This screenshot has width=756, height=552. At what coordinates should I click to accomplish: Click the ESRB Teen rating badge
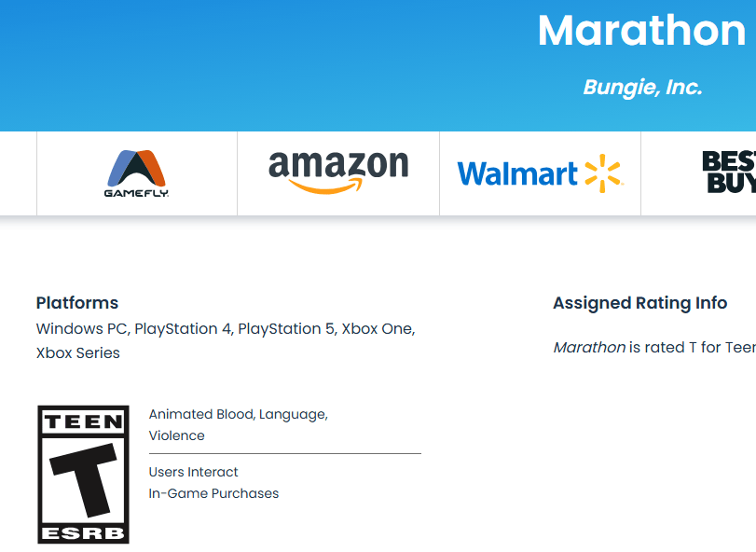[82, 476]
